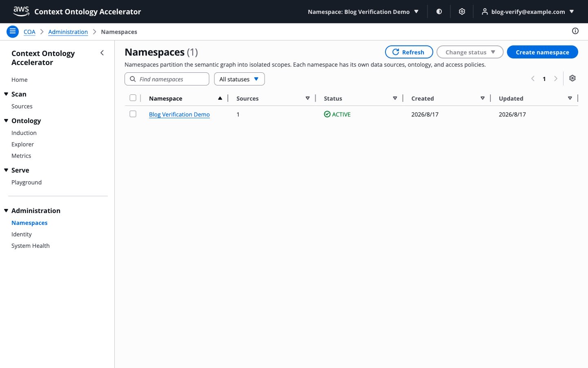This screenshot has height=368, width=588.
Task: Click the AWS logo in header
Action: pyautogui.click(x=21, y=11)
